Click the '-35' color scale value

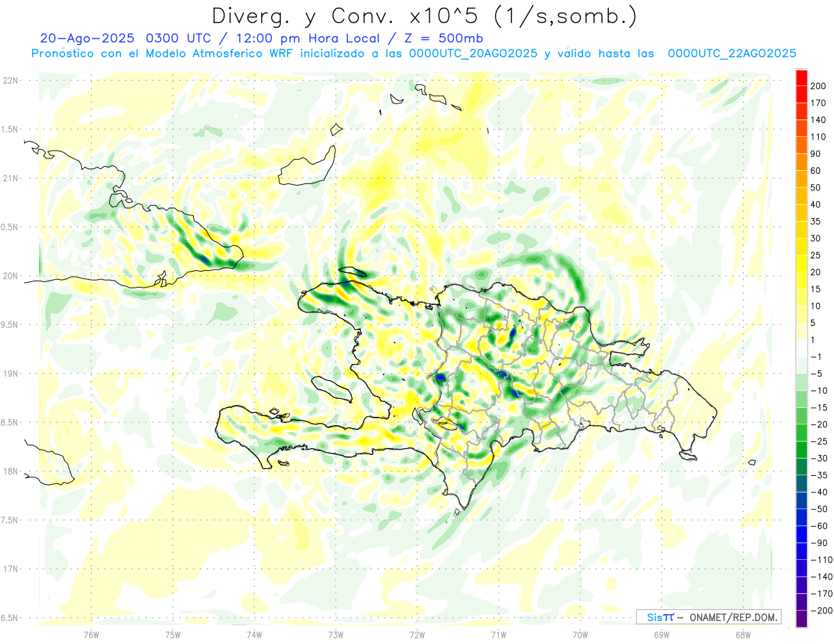point(819,474)
